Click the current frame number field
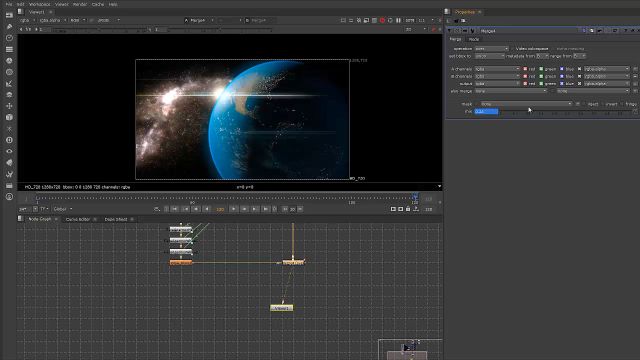 coord(220,209)
